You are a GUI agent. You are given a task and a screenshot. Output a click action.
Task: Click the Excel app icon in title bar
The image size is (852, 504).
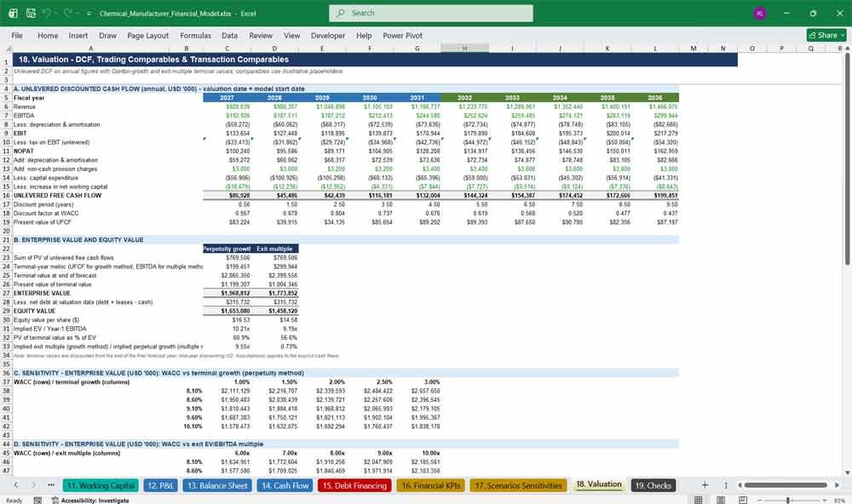click(x=14, y=13)
